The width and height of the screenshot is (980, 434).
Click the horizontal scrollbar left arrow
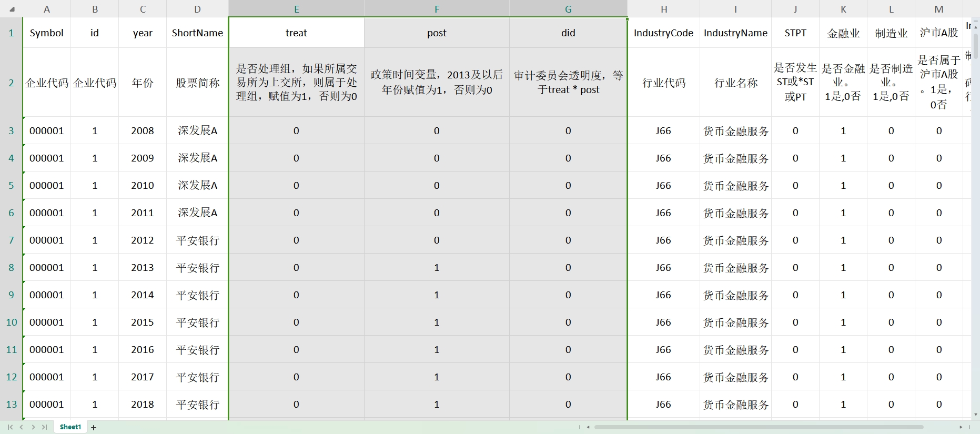[x=588, y=427]
